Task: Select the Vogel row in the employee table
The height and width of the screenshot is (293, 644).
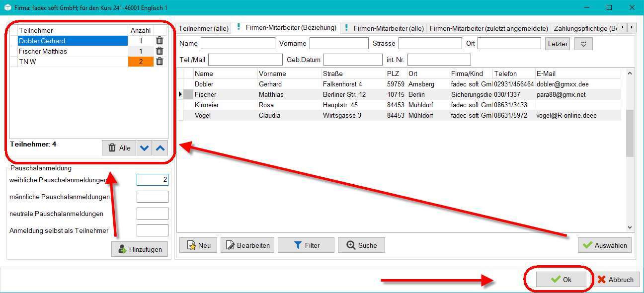Action: click(400, 115)
